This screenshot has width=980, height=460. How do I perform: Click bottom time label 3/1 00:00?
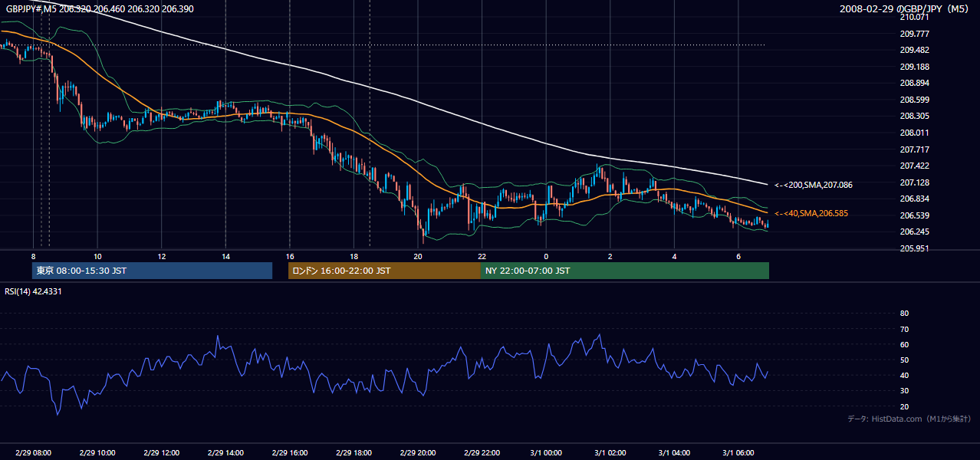(x=545, y=453)
